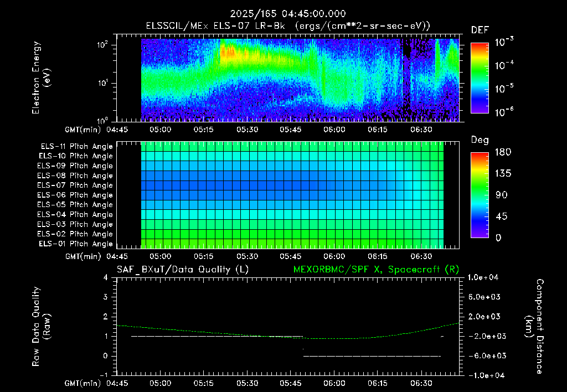Click the 180 label on Deg scale
This screenshot has height=392, width=567.
503,152
